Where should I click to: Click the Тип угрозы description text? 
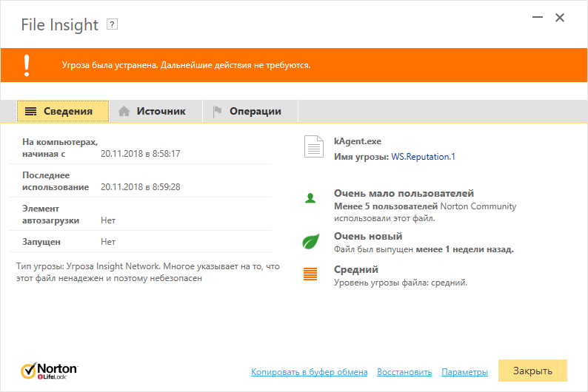point(148,272)
